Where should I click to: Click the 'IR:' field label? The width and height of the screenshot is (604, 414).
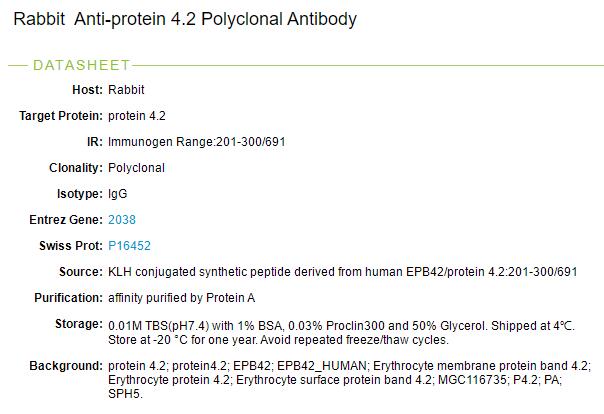(91, 142)
